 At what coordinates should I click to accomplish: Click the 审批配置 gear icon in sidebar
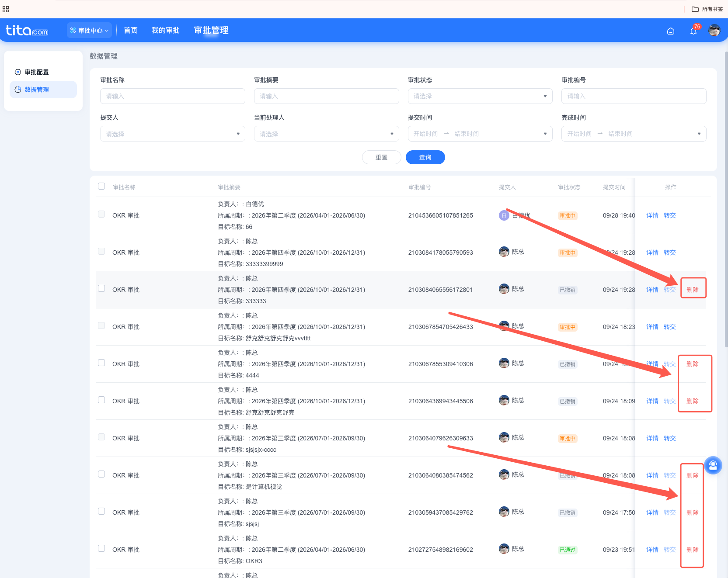18,72
